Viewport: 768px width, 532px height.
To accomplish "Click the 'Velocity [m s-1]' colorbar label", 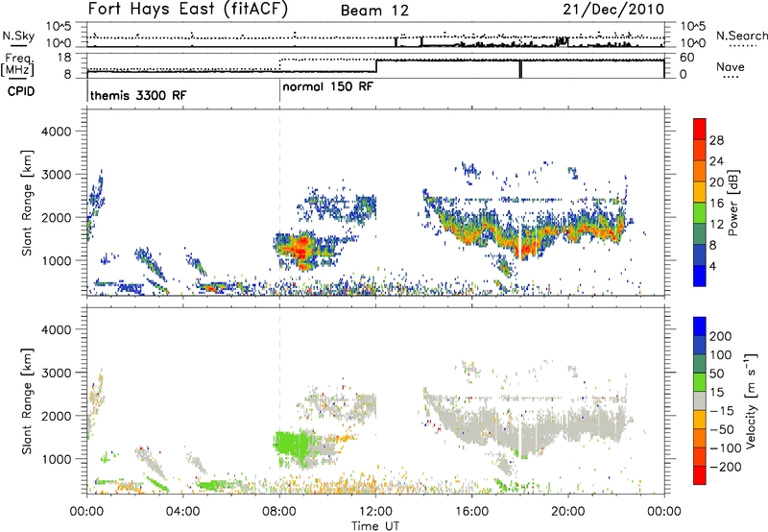I will [751, 400].
